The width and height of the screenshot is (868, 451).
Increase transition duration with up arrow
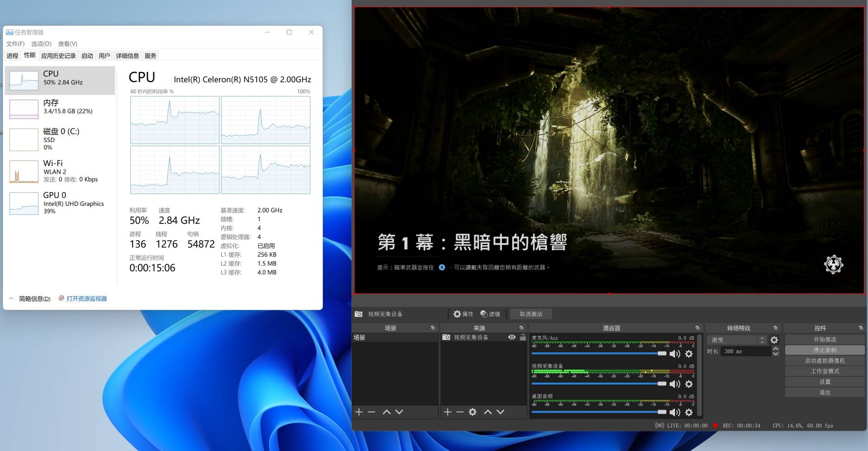[776, 349]
